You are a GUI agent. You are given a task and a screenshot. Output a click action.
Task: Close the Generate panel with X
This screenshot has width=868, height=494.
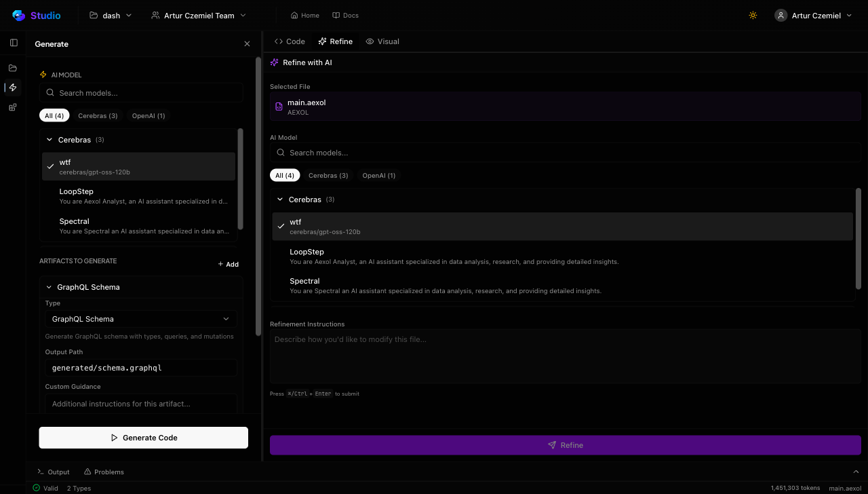(247, 44)
